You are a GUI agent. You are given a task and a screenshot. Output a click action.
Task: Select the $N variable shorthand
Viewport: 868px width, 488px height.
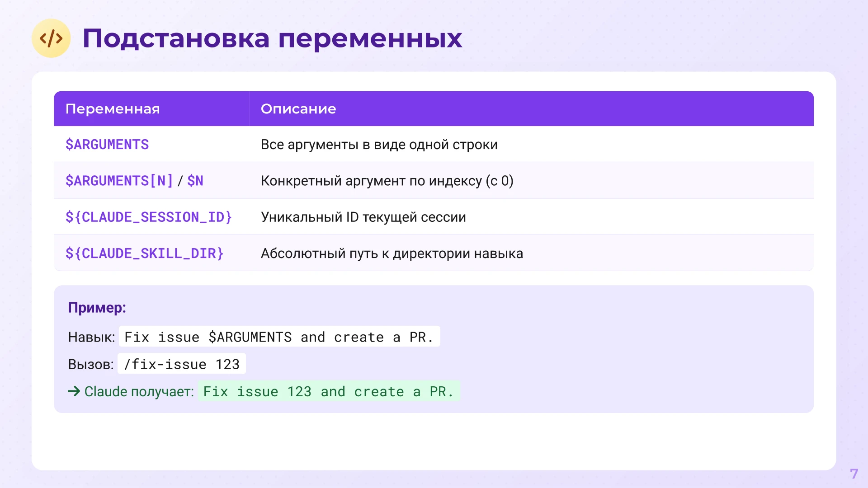pyautogui.click(x=195, y=180)
